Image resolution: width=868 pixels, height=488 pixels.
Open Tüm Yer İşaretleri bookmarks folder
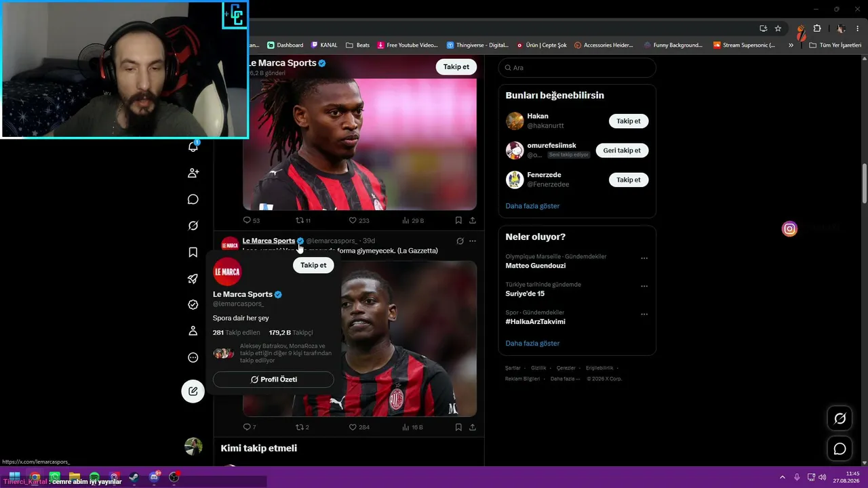click(835, 45)
